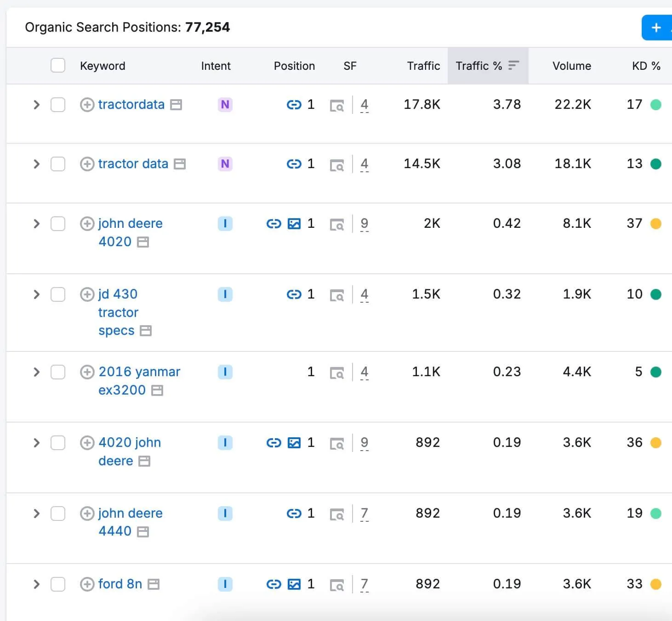
Task: View SERP source icon in tractor data row
Action: tap(337, 165)
